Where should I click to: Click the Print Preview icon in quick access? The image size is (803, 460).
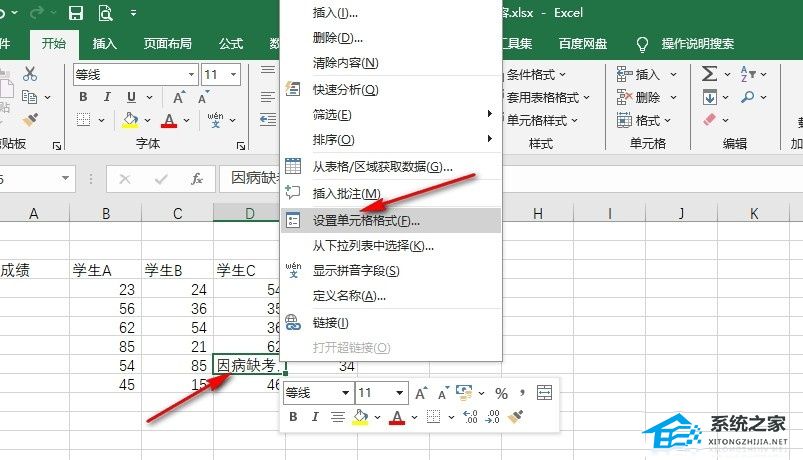pyautogui.click(x=105, y=13)
